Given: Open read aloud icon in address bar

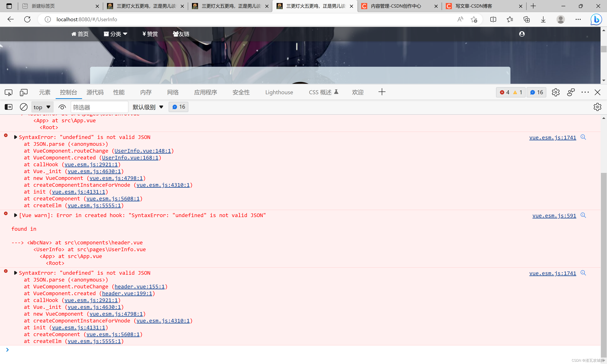Looking at the screenshot, I should tap(460, 19).
